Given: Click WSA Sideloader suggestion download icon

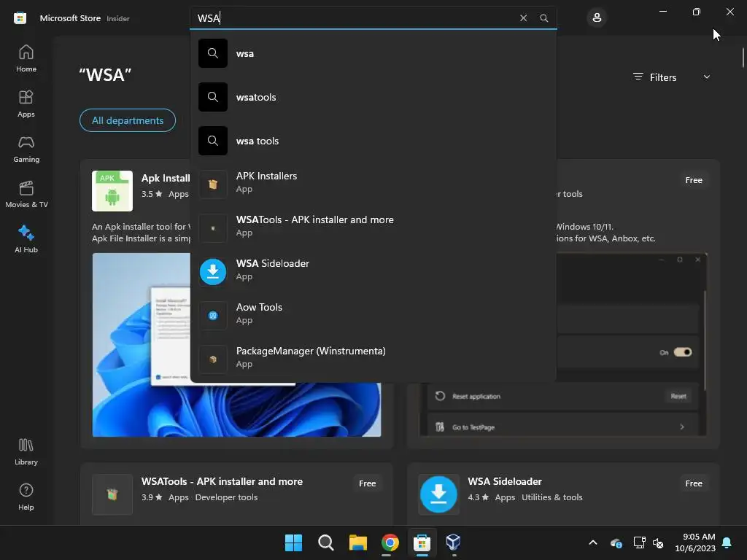Looking at the screenshot, I should click(x=213, y=272).
